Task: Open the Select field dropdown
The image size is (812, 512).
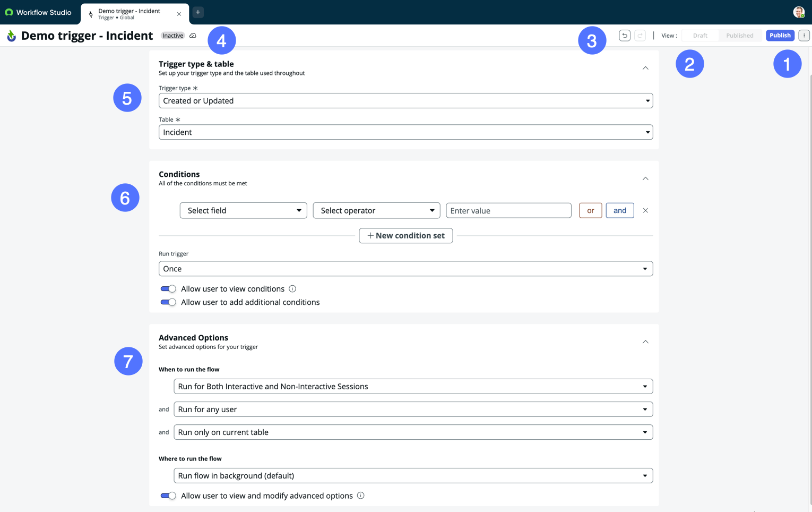Action: tap(243, 211)
